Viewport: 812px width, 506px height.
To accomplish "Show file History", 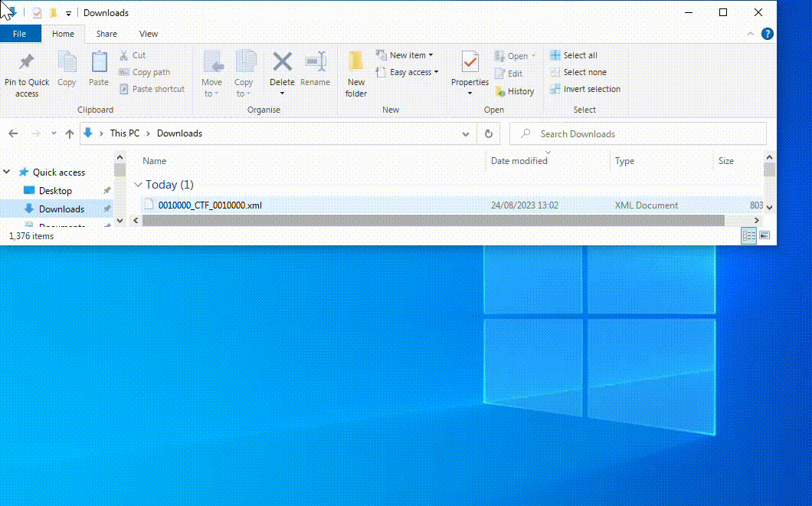I will [x=514, y=91].
